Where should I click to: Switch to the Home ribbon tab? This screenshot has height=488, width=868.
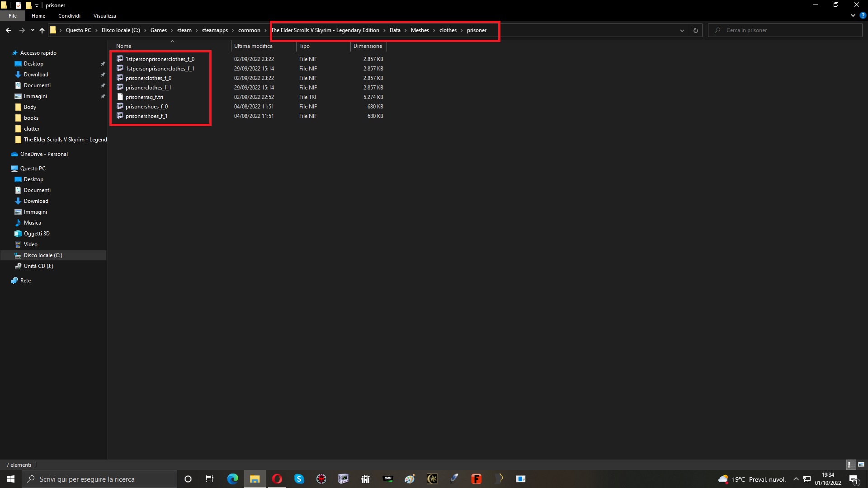click(38, 16)
